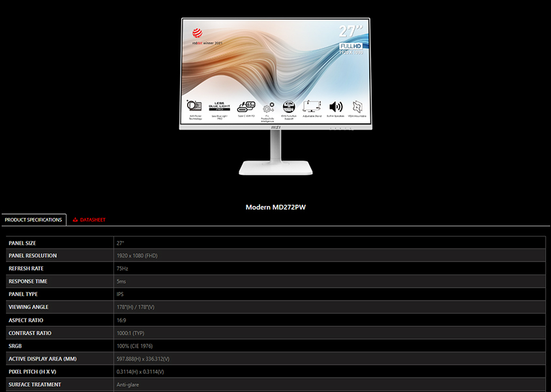Select the VIEWING ANGLE label
This screenshot has width=551, height=392.
pyautogui.click(x=29, y=307)
